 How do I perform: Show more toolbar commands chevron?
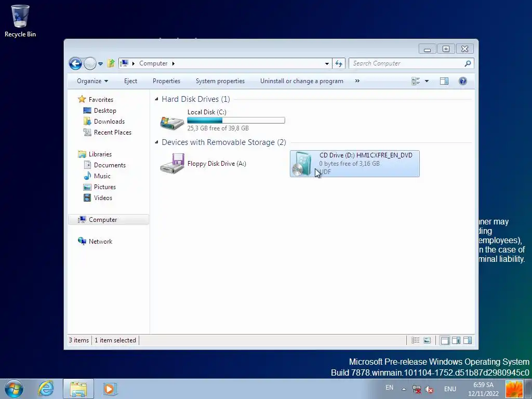[x=357, y=81]
